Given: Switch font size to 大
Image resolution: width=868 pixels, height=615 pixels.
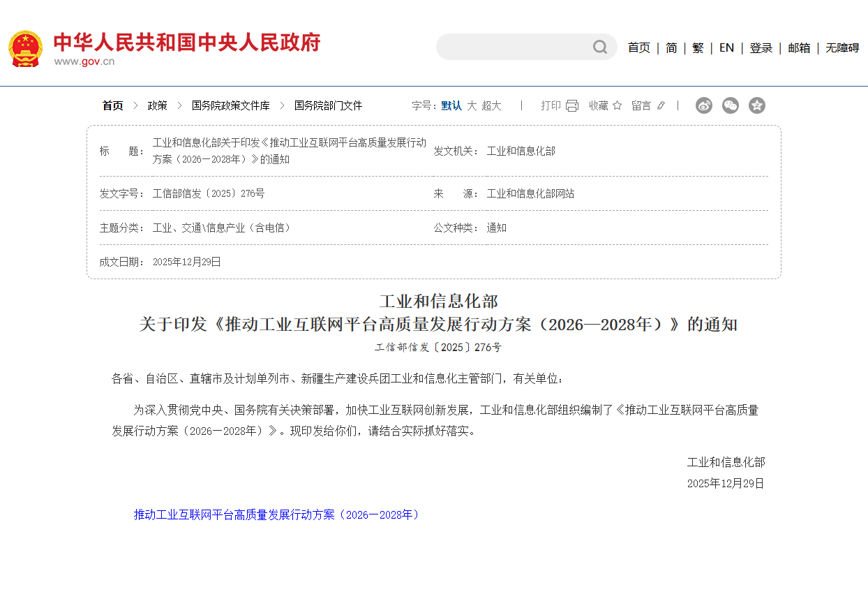Looking at the screenshot, I should (x=472, y=105).
